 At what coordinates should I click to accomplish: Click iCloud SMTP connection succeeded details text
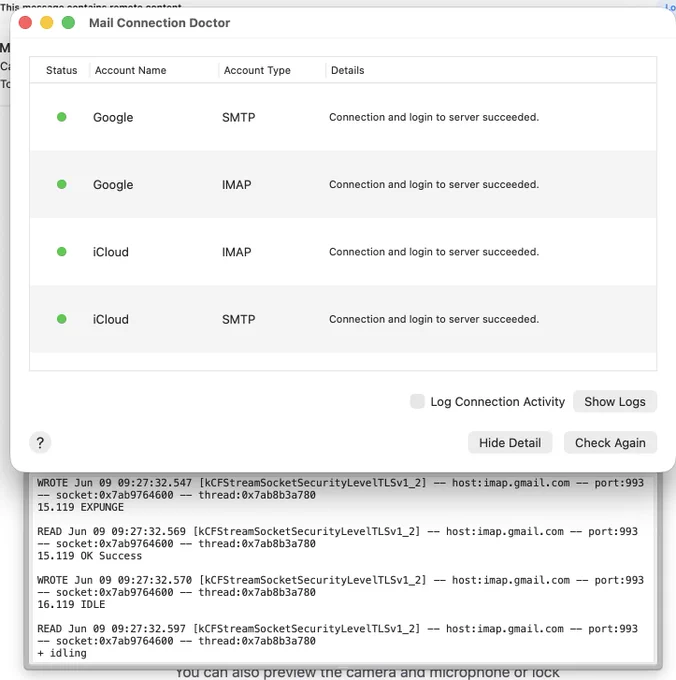click(x=434, y=319)
